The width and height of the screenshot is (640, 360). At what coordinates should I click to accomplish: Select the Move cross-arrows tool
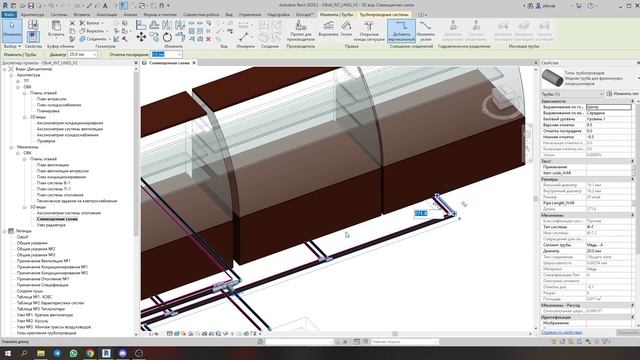click(x=141, y=37)
